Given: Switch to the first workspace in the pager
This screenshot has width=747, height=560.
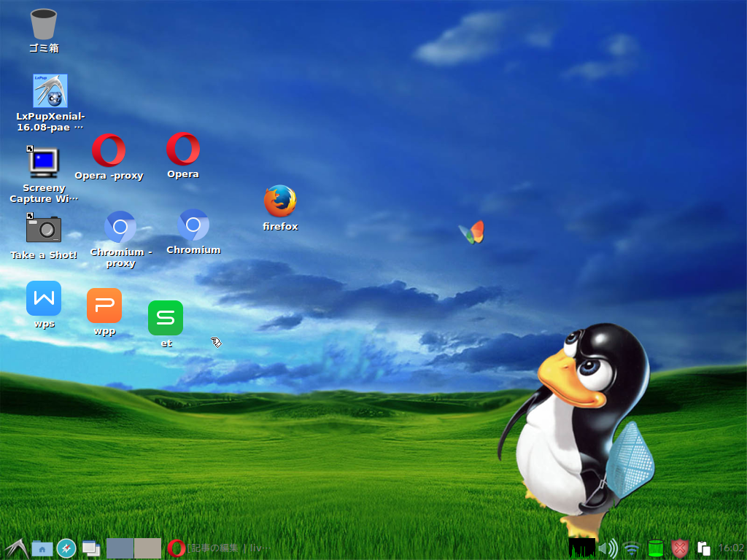Looking at the screenshot, I should [x=120, y=548].
